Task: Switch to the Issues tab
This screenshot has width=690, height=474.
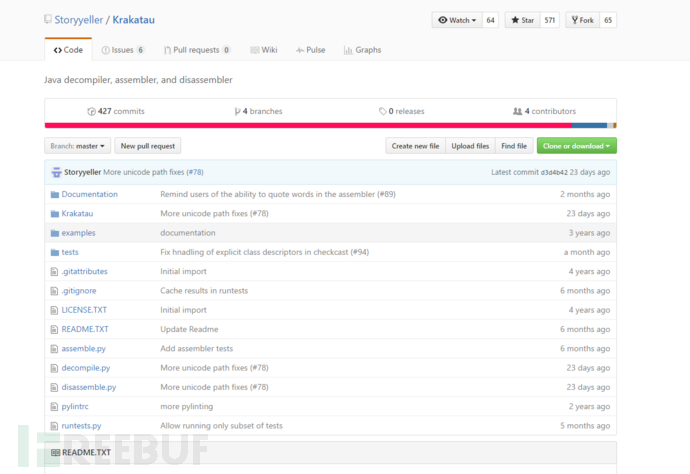Action: coord(123,50)
